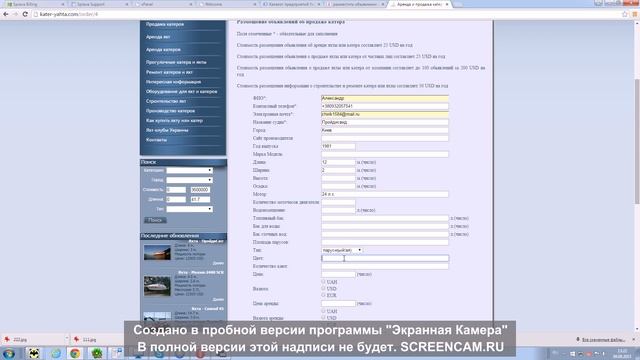Click the Сайт производителя input field

[x=384, y=138]
